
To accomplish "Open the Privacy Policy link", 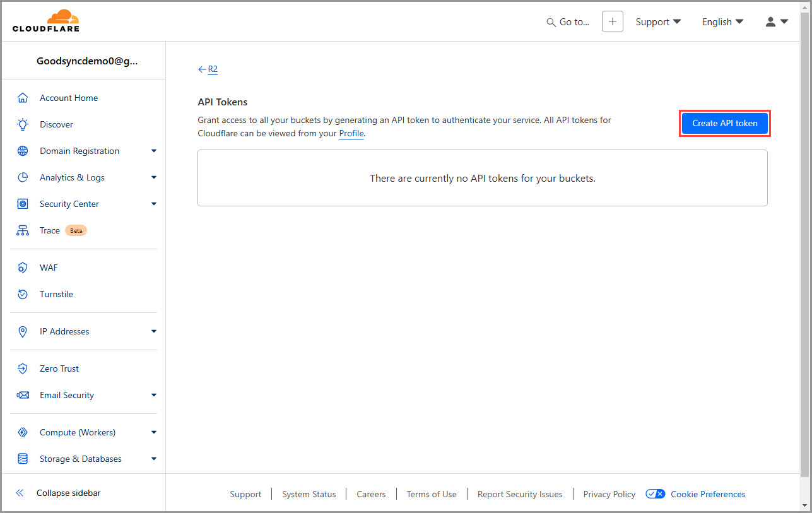I will 609,494.
